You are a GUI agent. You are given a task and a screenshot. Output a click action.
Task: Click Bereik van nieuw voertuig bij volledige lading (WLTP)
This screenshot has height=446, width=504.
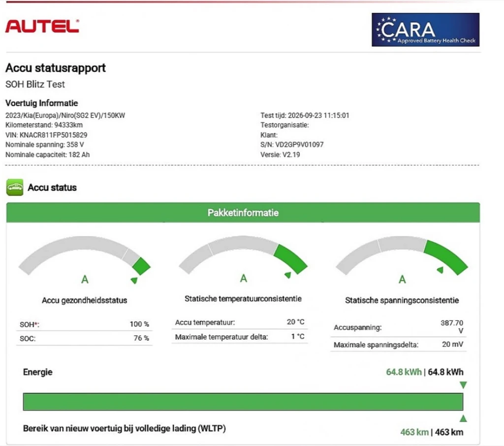[x=125, y=429]
